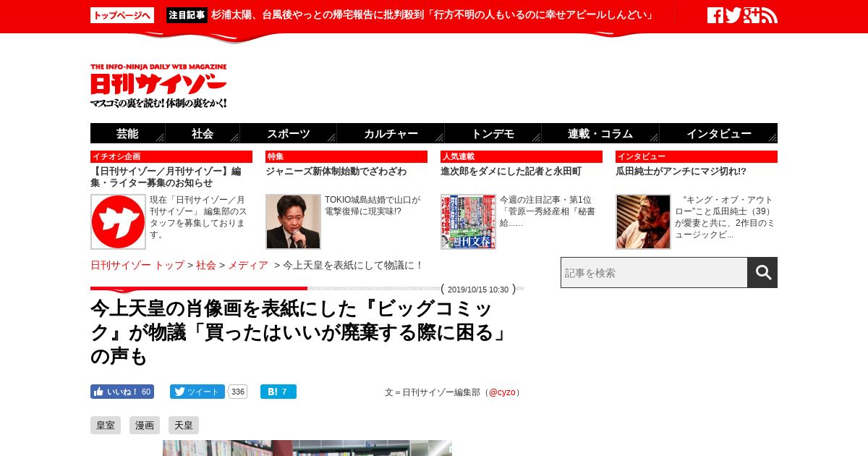This screenshot has width=868, height=456.
Task: Go to メディア breadcrumb link
Action: pos(248,266)
